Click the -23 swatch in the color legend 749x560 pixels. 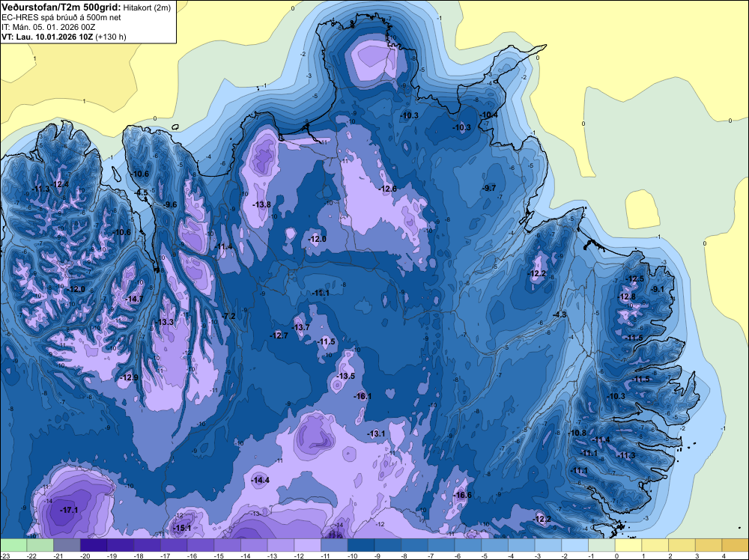coord(13,544)
